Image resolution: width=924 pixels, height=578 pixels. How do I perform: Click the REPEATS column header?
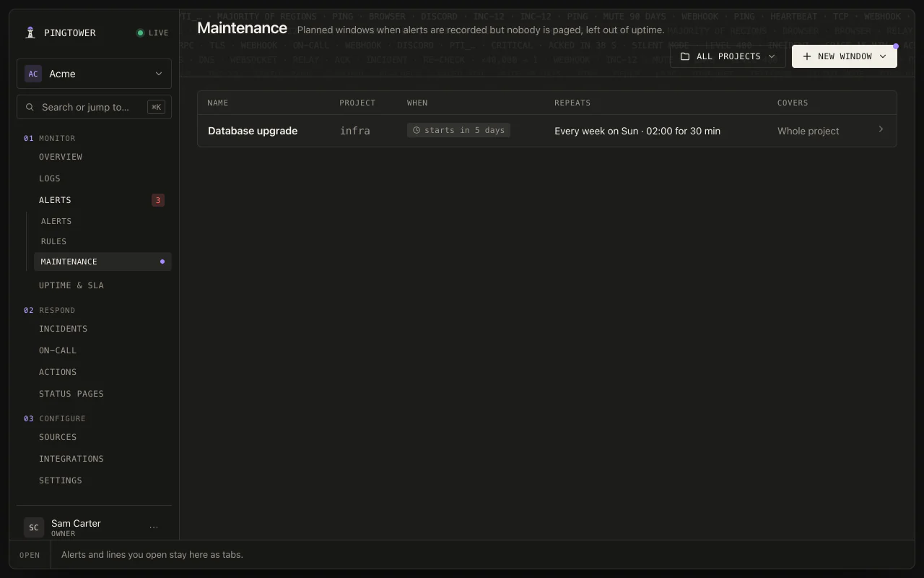click(572, 103)
